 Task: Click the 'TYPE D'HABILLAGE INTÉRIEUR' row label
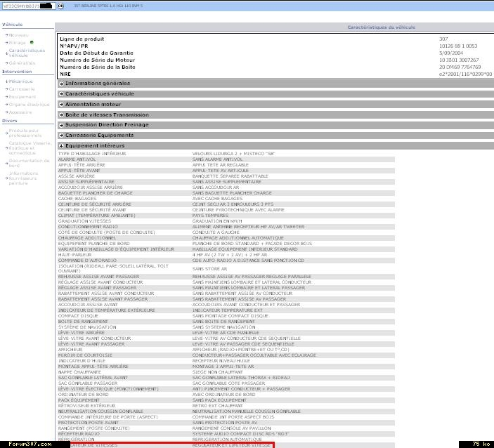click(x=92, y=154)
